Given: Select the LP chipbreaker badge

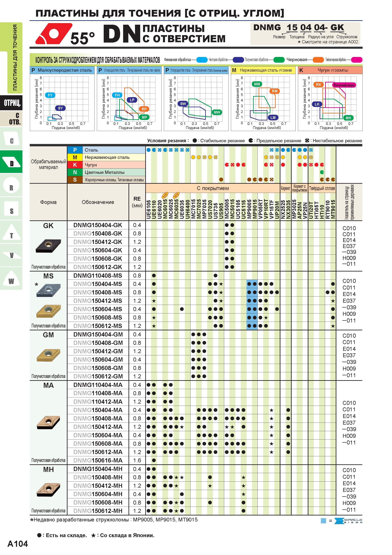Looking at the screenshot, I should click(x=132, y=100).
